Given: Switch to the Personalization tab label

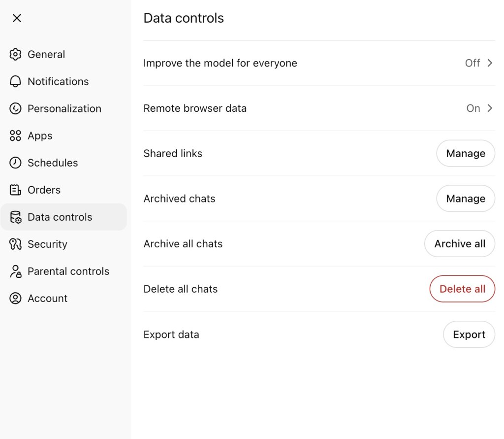Looking at the screenshot, I should coord(64,108).
